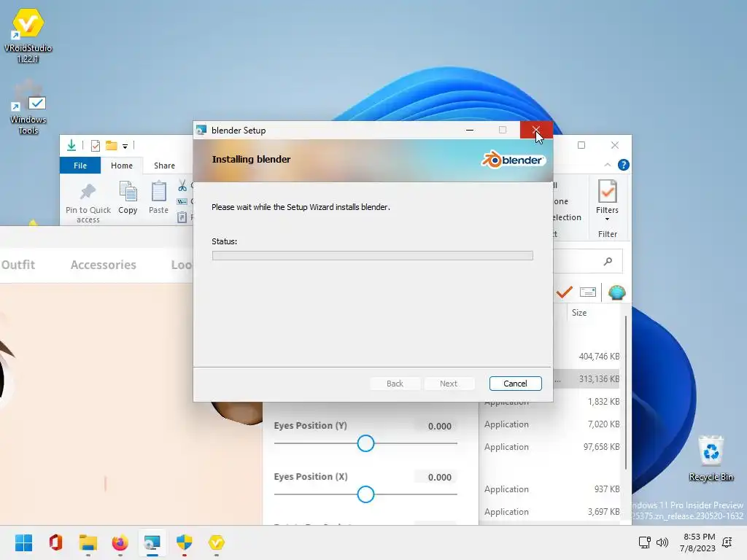Open the notifications icon in the system tray

coord(727,542)
